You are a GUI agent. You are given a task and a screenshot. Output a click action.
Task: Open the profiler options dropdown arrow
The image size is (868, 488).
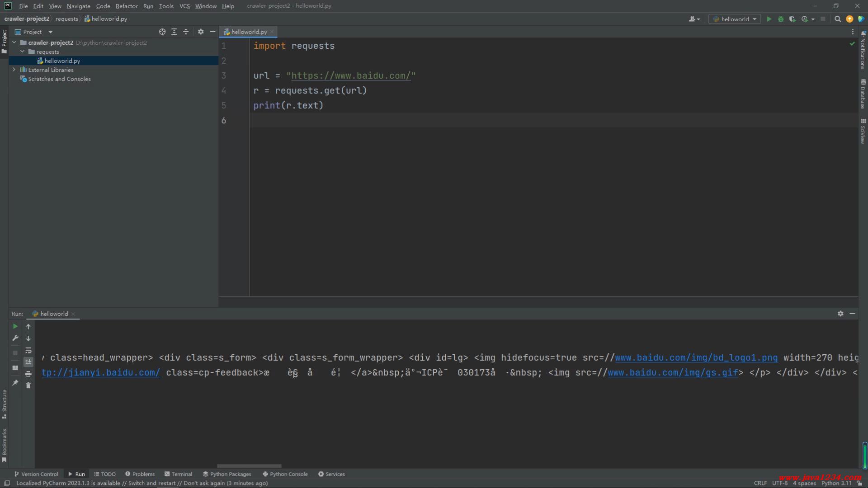813,19
